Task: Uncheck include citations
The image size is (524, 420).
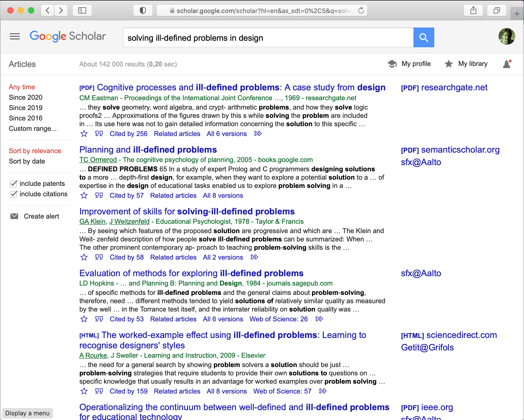Action: pos(13,194)
